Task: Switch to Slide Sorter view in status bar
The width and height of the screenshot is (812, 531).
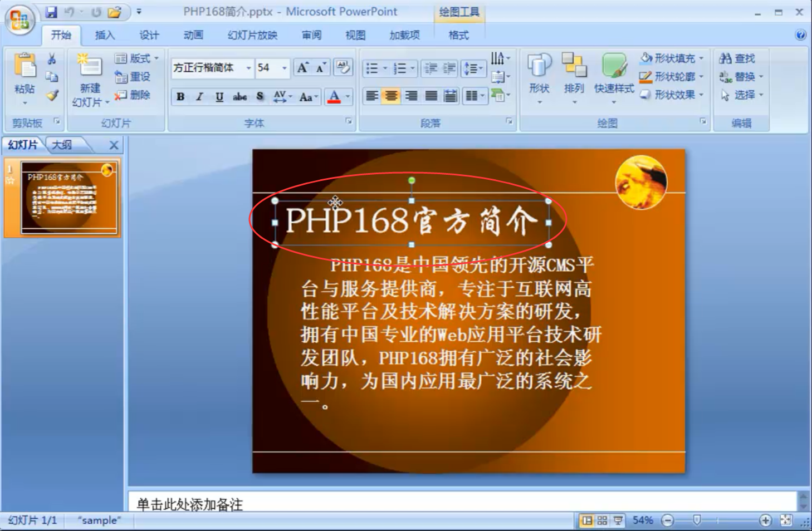Action: click(602, 520)
